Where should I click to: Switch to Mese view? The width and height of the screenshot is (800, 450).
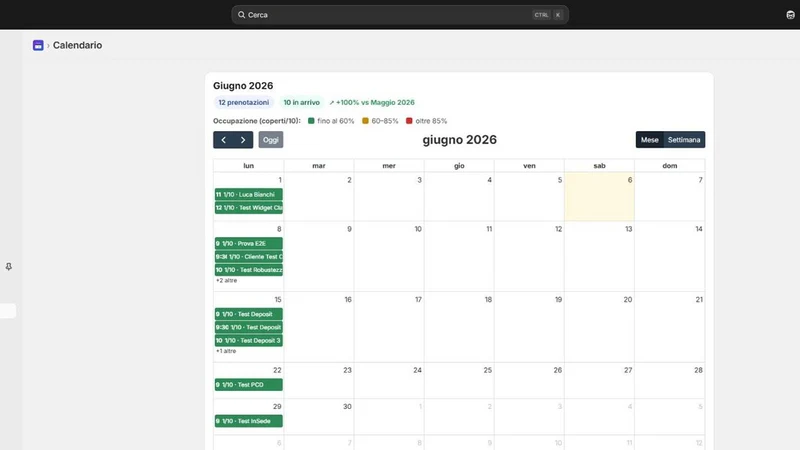(649, 140)
